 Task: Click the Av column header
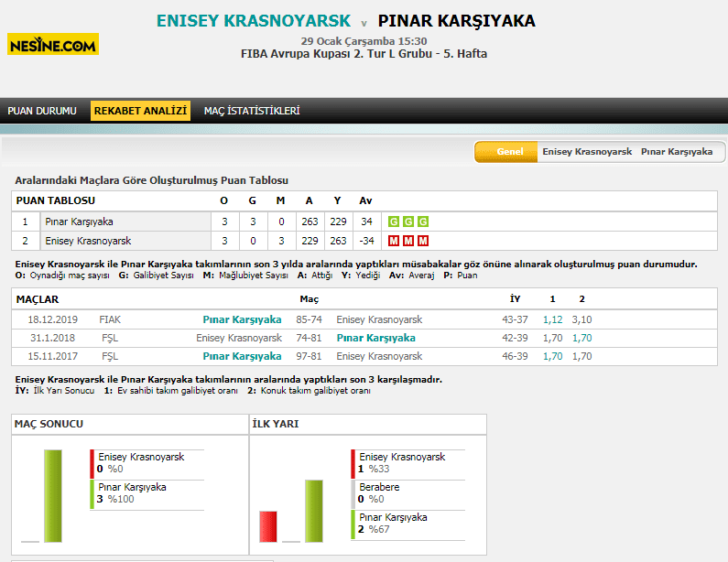[x=365, y=200]
